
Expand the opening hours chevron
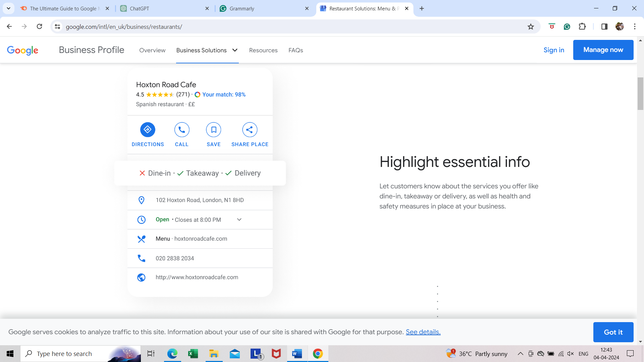pos(239,220)
